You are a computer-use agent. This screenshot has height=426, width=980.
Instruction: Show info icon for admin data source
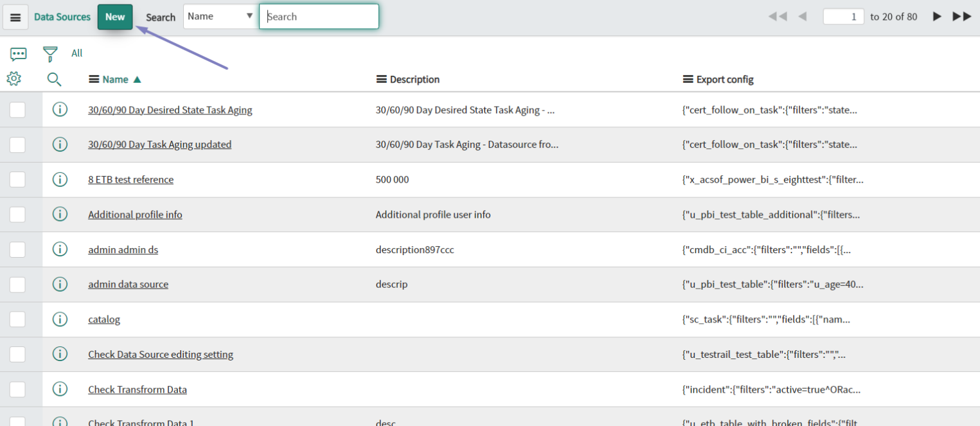tap(60, 284)
